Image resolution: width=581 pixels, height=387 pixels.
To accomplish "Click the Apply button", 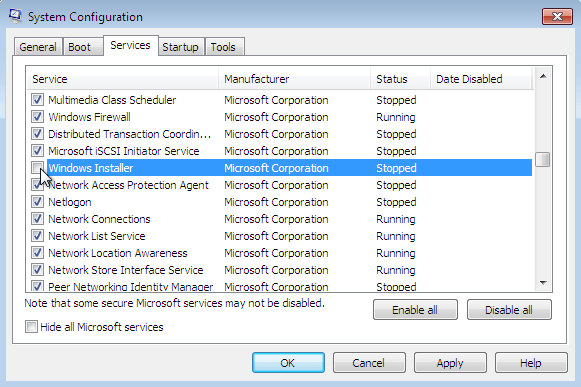I will tap(450, 363).
